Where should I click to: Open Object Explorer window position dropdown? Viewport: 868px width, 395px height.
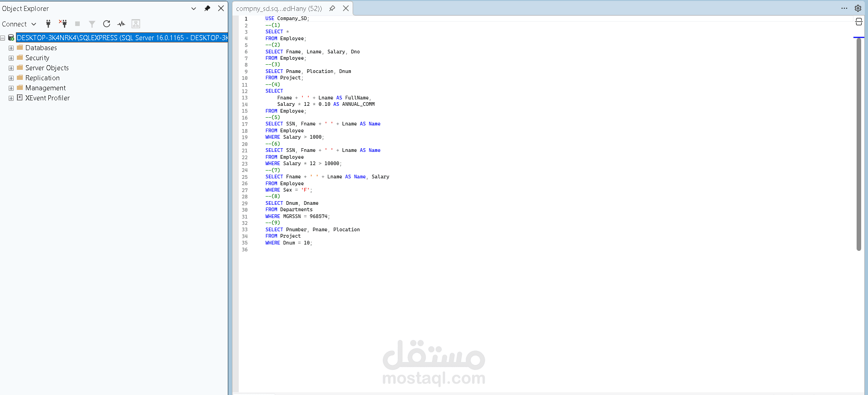(x=194, y=8)
